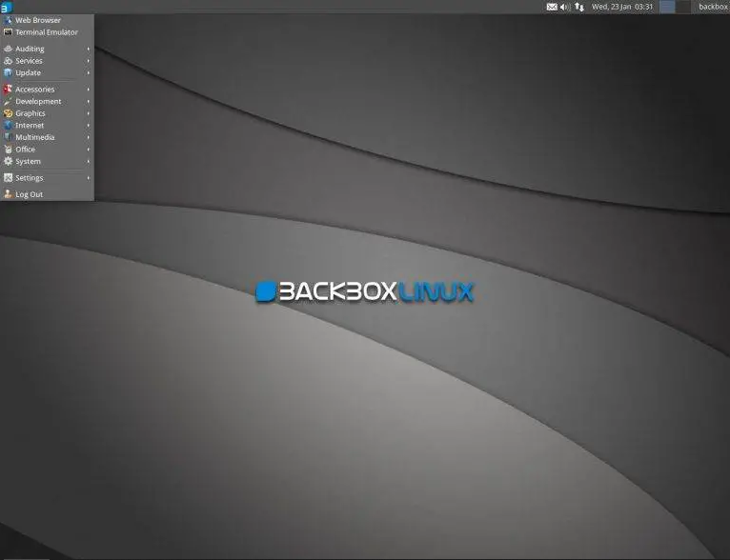
Task: Click the Web Browser icon in menu
Action: click(x=8, y=20)
